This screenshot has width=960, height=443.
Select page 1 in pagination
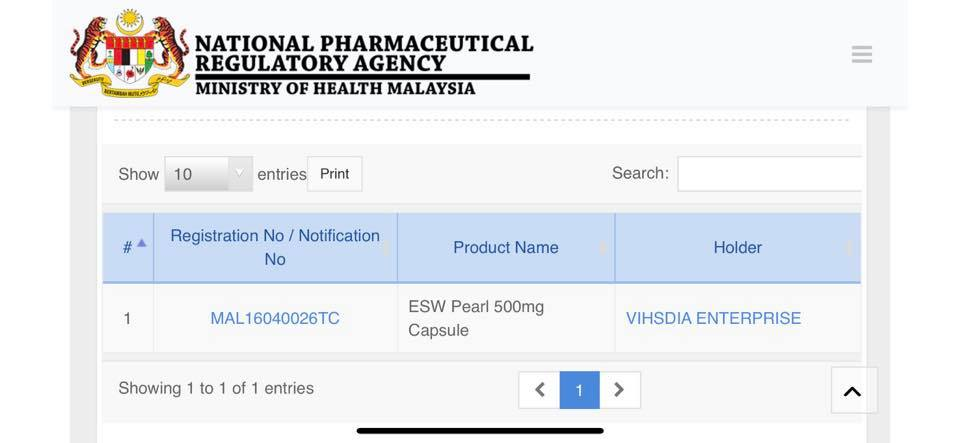(x=579, y=390)
